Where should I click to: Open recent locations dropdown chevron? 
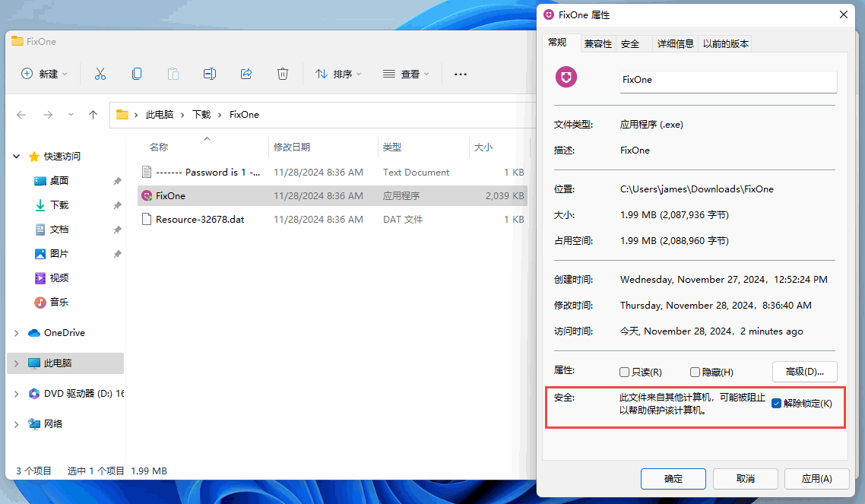point(71,115)
